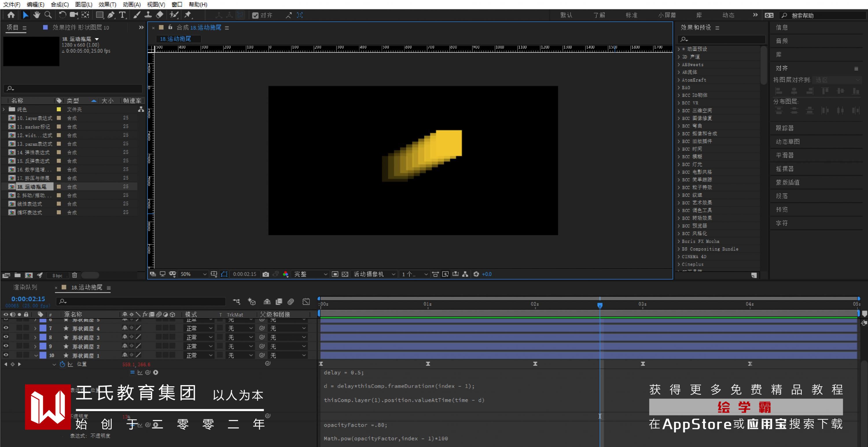Click the snapshot camera icon in viewer
Image resolution: width=868 pixels, height=447 pixels.
[266, 274]
